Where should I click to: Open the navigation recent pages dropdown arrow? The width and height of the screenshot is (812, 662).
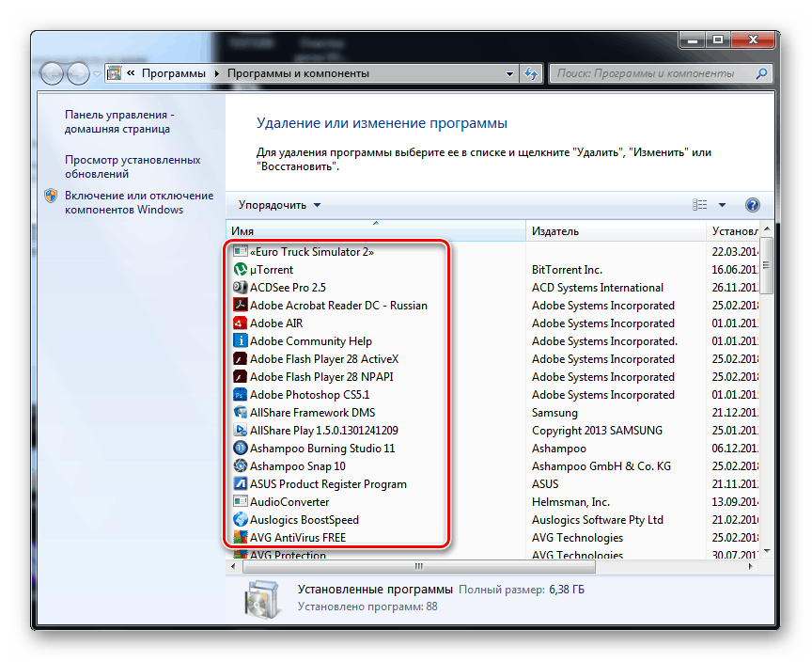pyautogui.click(x=97, y=74)
